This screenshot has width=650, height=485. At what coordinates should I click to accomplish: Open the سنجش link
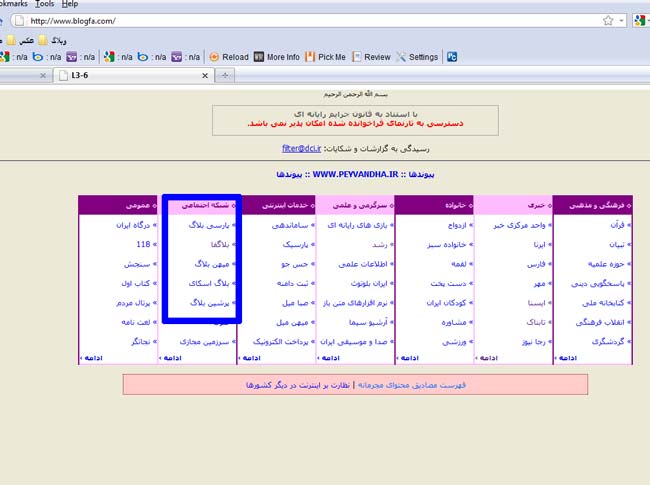(137, 264)
